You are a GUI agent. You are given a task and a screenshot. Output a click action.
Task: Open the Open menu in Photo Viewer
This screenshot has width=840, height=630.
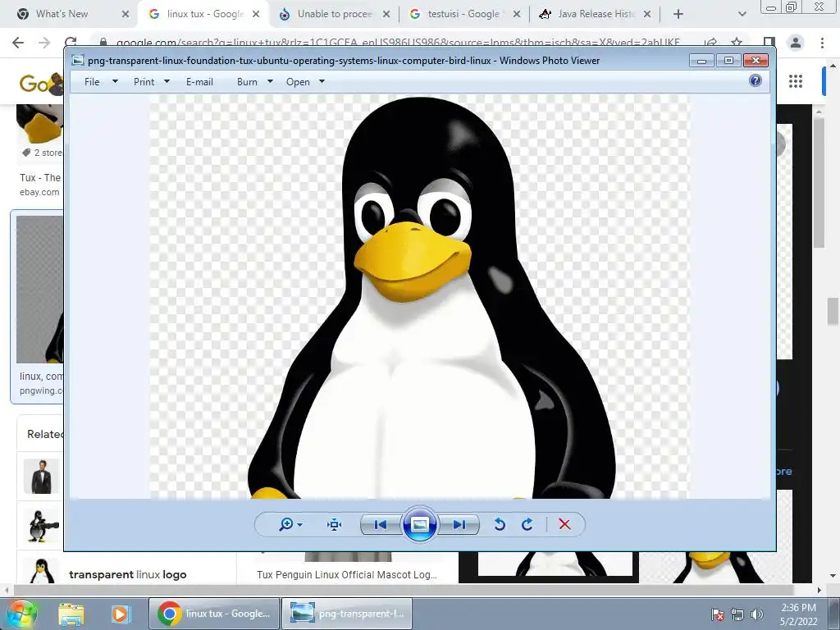pyautogui.click(x=298, y=82)
